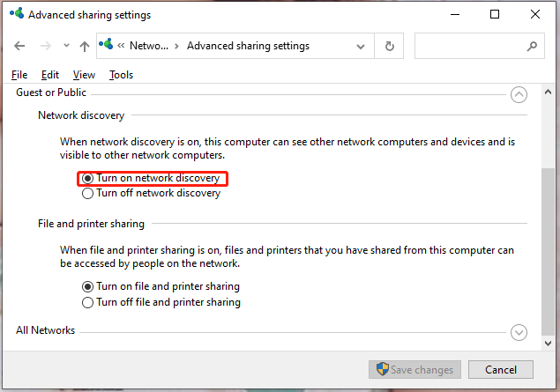This screenshot has height=392, width=560.
Task: Go back with the left arrow button
Action: tap(19, 46)
